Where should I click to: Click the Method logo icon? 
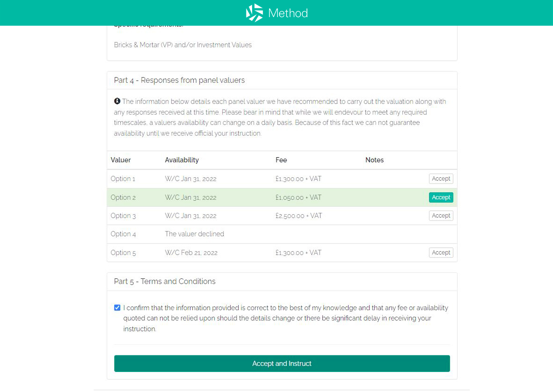255,13
